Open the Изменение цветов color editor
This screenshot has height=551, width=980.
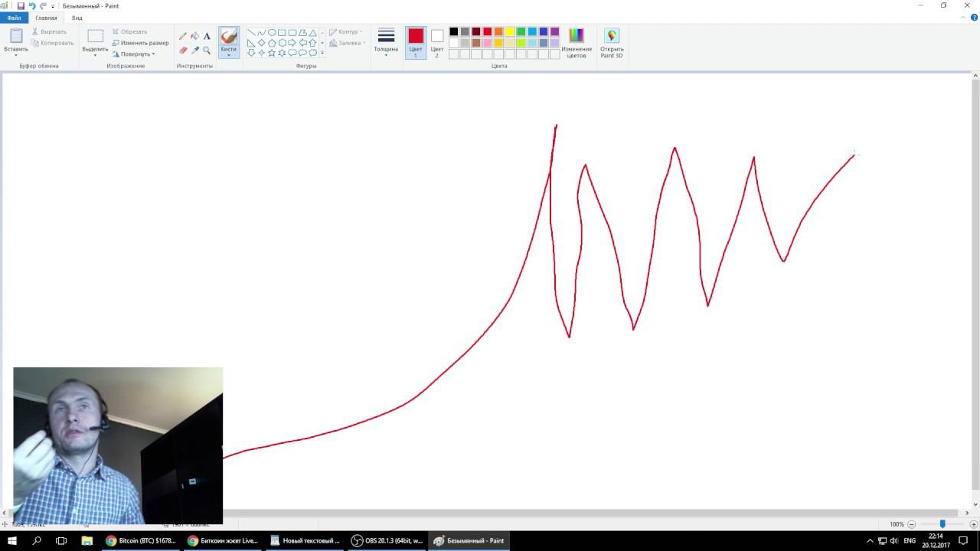pyautogui.click(x=577, y=43)
